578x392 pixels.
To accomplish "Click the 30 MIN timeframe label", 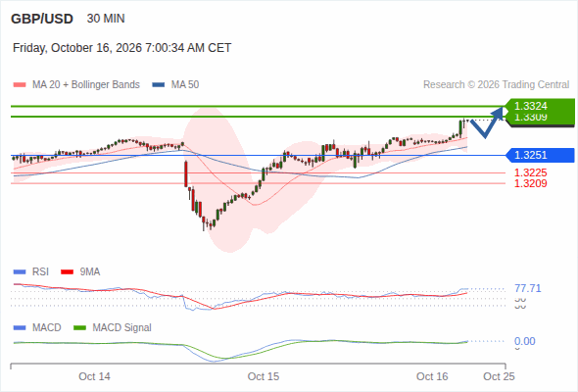I will click(106, 19).
